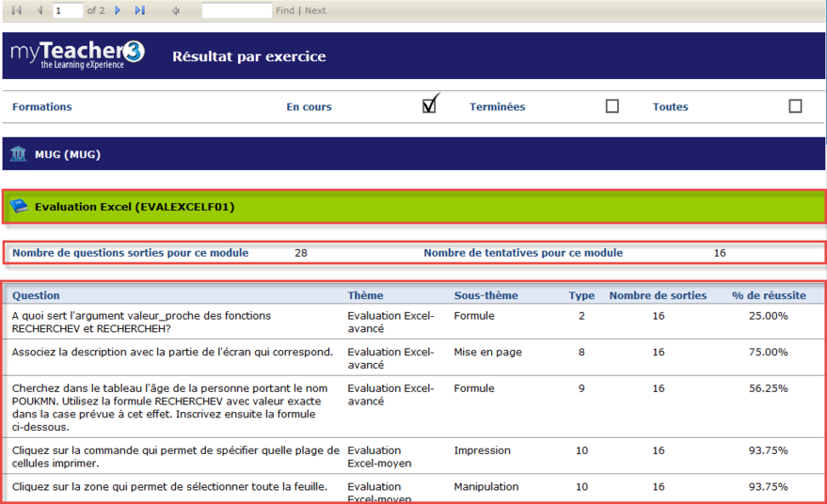Click Nombre de tentatives pour ce module
Screen dimensions: 827x504
click(523, 253)
